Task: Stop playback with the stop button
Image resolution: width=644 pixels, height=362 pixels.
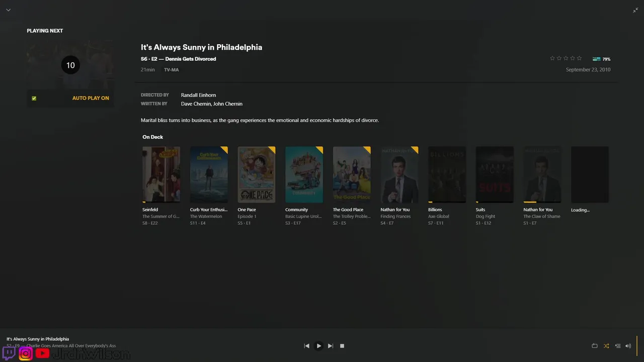Action: (x=342, y=346)
